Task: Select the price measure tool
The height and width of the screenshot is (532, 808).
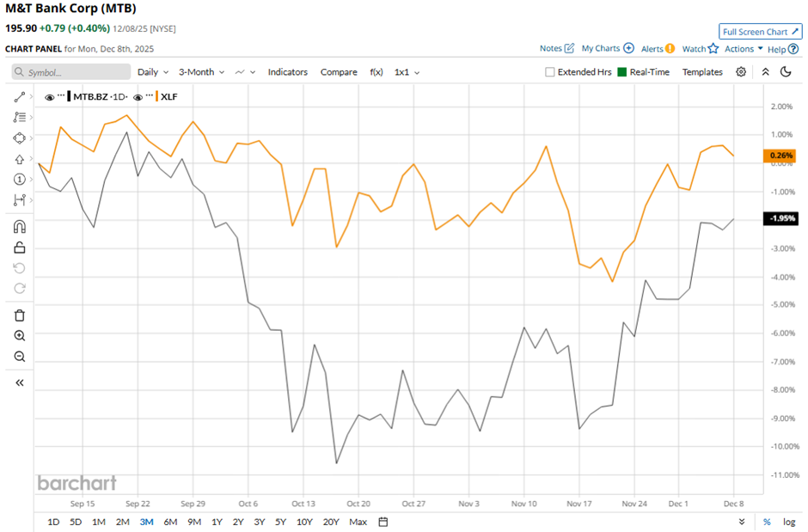Action: 19,199
